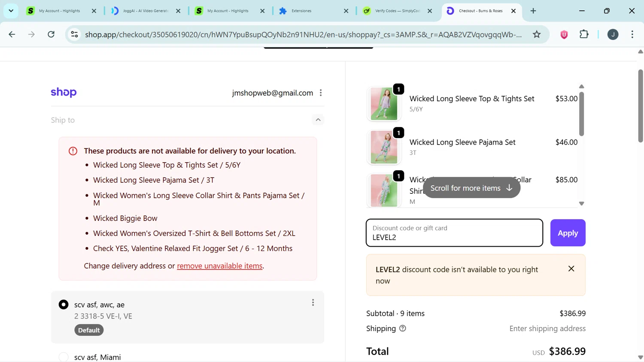Close first My Account - Highlights tab
Image resolution: width=644 pixels, height=362 pixels.
pyautogui.click(x=94, y=11)
